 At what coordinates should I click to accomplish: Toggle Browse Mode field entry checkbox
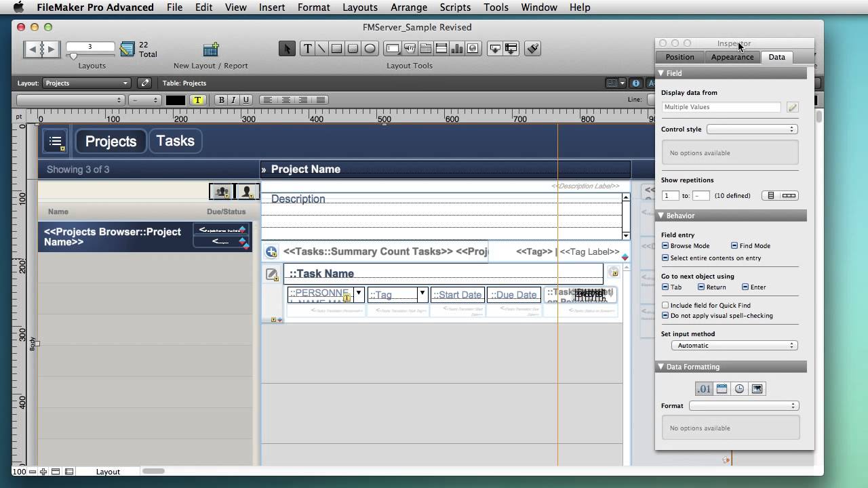tap(665, 246)
